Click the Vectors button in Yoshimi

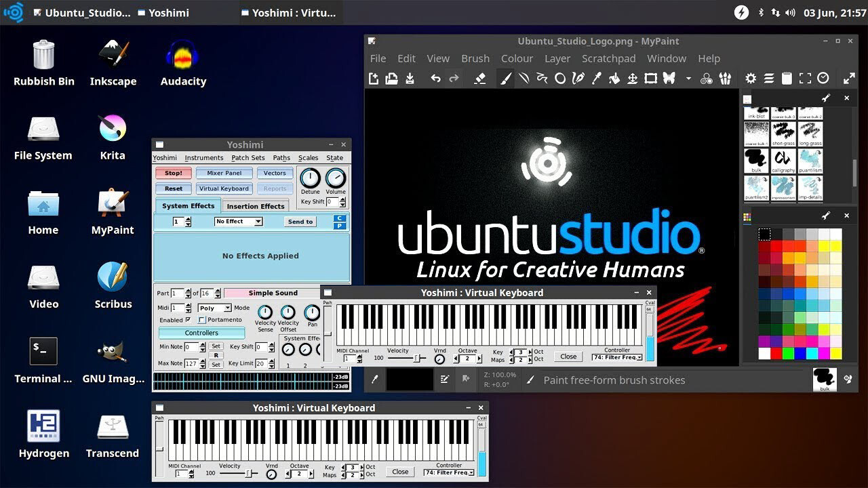tap(275, 173)
